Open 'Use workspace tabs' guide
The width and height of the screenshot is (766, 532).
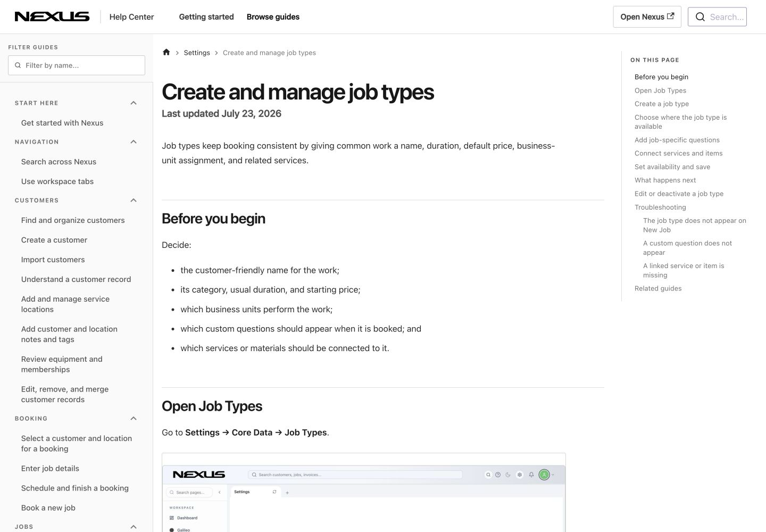point(57,181)
